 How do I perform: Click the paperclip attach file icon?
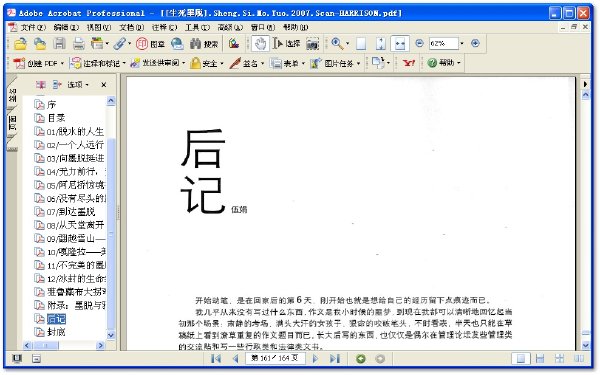120,44
